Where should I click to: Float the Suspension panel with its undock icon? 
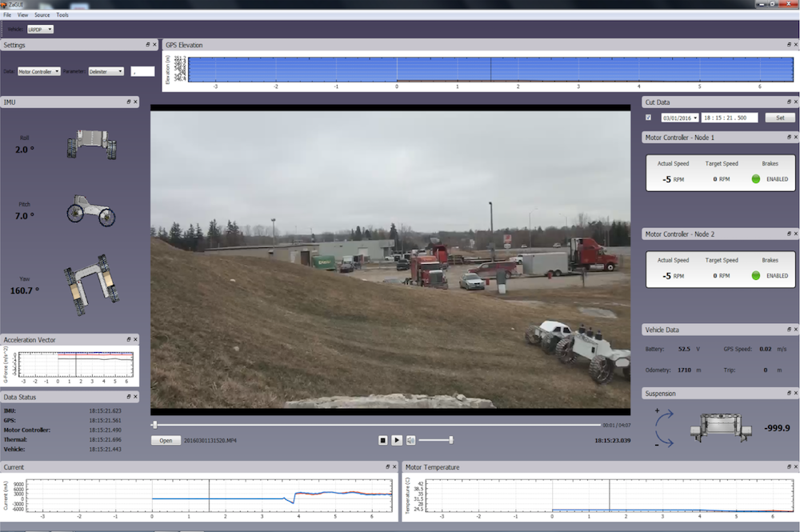click(x=787, y=394)
